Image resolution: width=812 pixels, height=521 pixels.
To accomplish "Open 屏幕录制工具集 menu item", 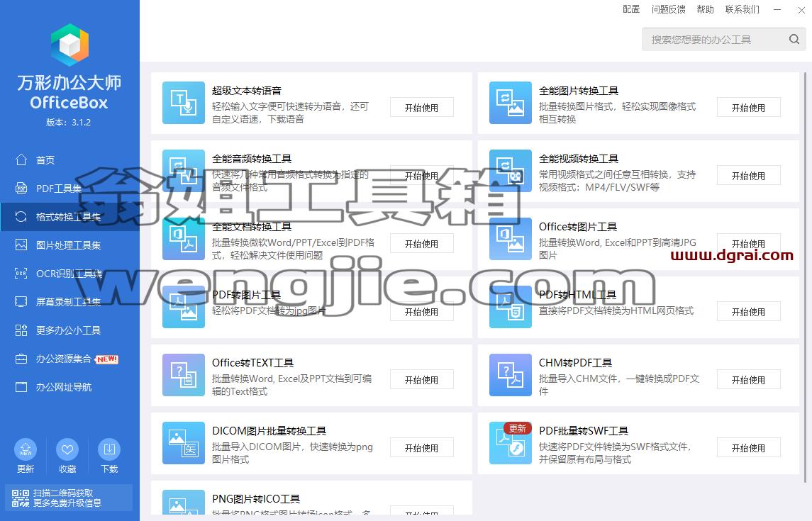I will point(70,302).
